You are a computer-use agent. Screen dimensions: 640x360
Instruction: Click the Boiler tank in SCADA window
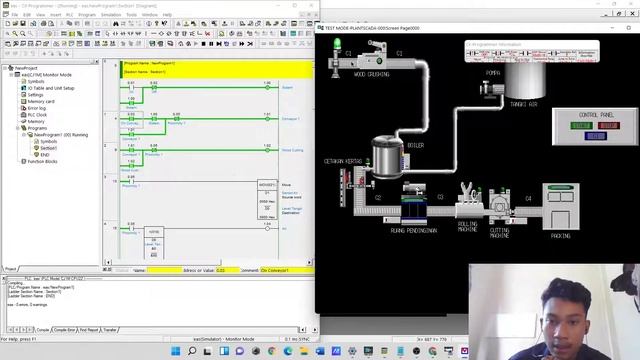point(387,156)
